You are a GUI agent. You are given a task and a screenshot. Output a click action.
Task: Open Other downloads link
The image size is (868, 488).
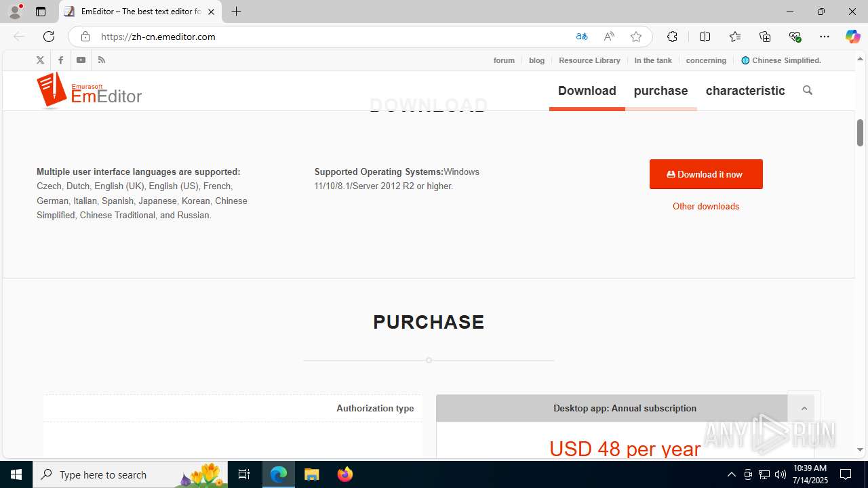706,206
